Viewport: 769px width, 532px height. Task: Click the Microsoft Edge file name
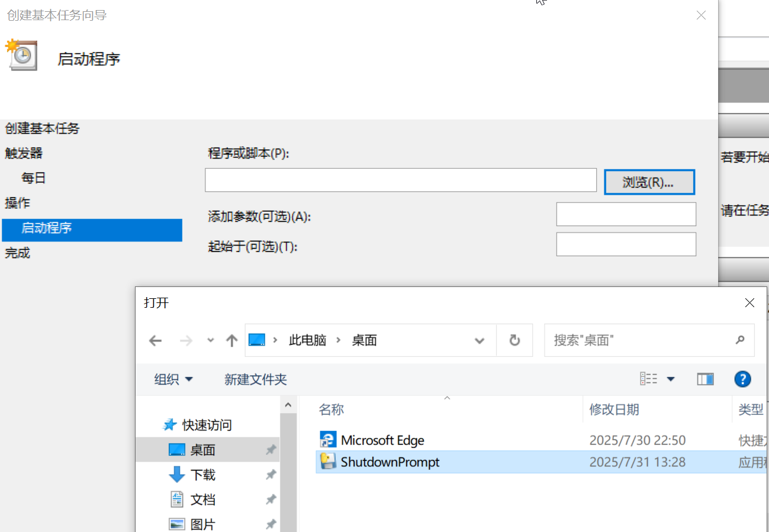pyautogui.click(x=382, y=440)
